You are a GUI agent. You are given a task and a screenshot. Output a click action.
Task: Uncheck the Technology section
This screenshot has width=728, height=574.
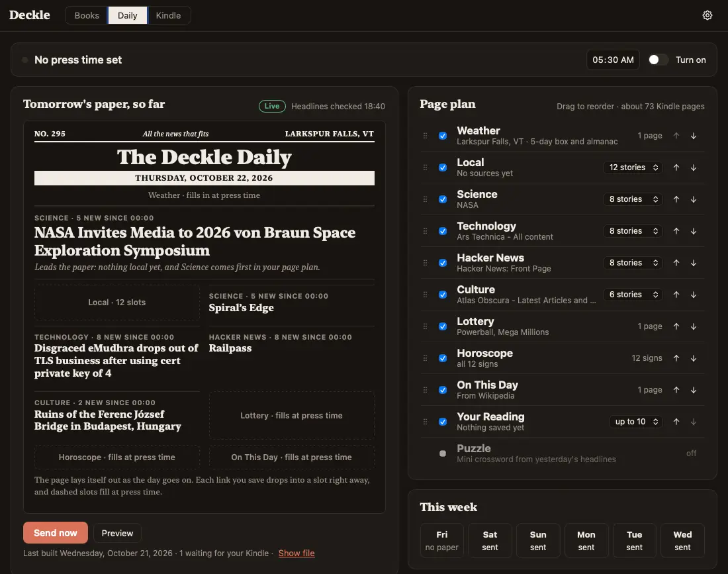pyautogui.click(x=443, y=231)
